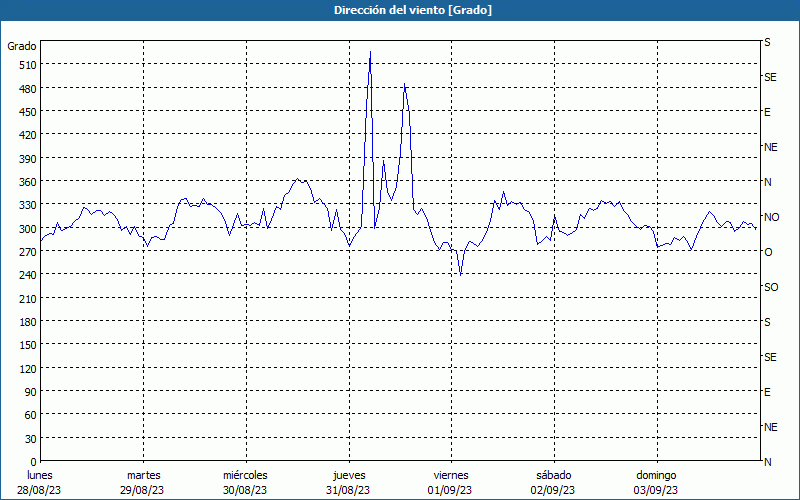This screenshot has height=500, width=800.
Task: Select the "Grado" y-axis unit label
Action: 22,46
